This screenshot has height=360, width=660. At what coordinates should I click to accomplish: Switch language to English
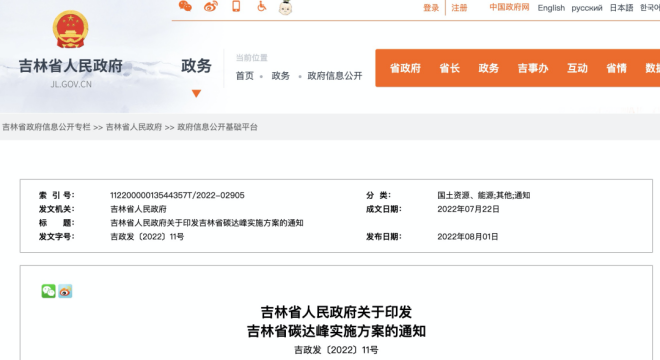pos(551,8)
